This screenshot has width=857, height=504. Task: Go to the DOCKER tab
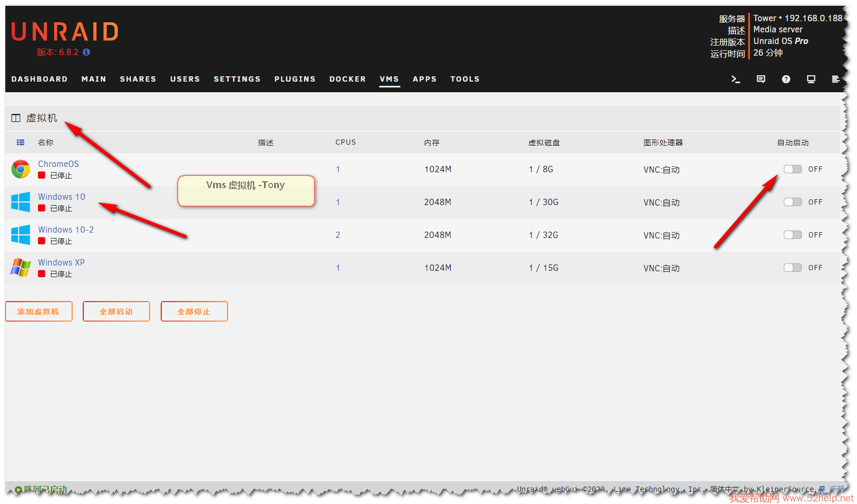347,79
